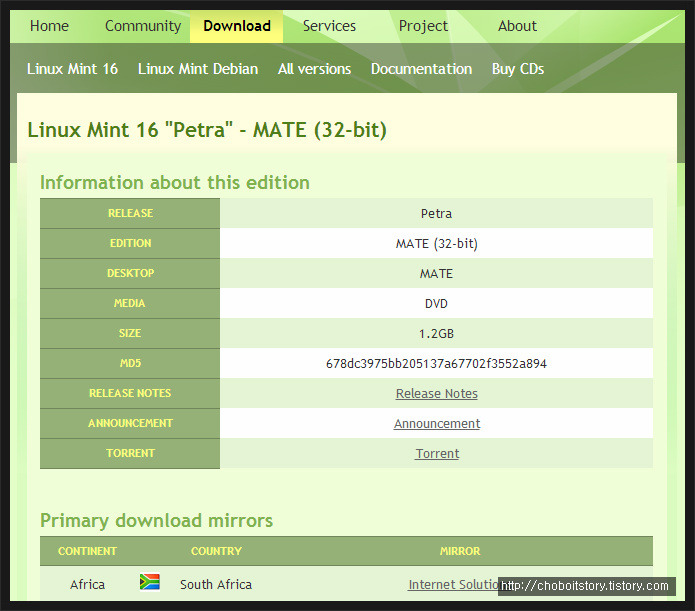Go to Linux Mint 16 submenu link
695x611 pixels.
(72, 69)
